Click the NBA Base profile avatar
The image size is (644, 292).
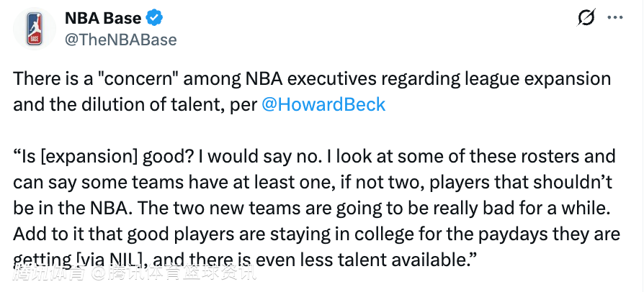34,28
